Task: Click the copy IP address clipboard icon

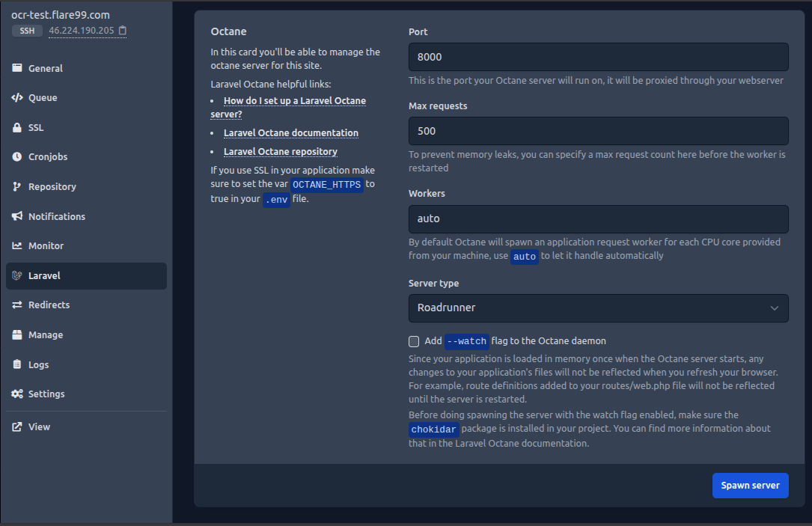Action: 123,31
